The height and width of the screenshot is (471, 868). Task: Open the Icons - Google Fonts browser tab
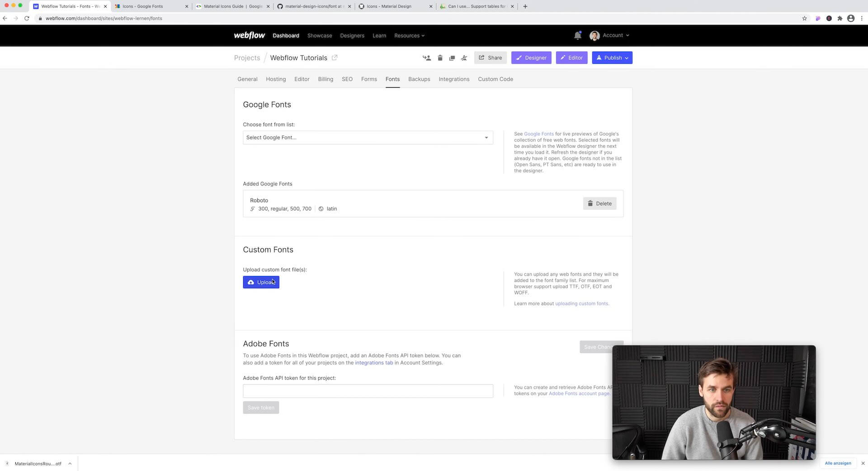[149, 6]
